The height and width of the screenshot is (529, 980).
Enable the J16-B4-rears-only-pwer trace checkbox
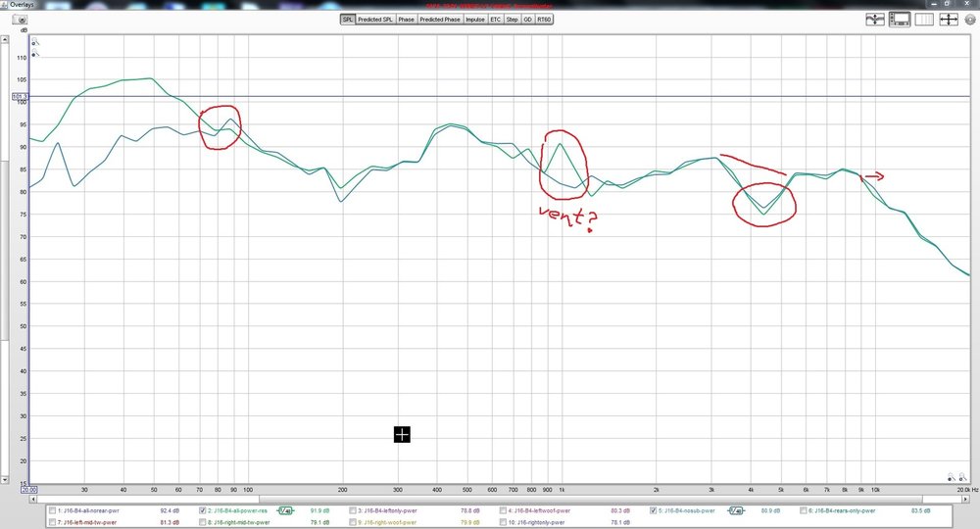804,511
